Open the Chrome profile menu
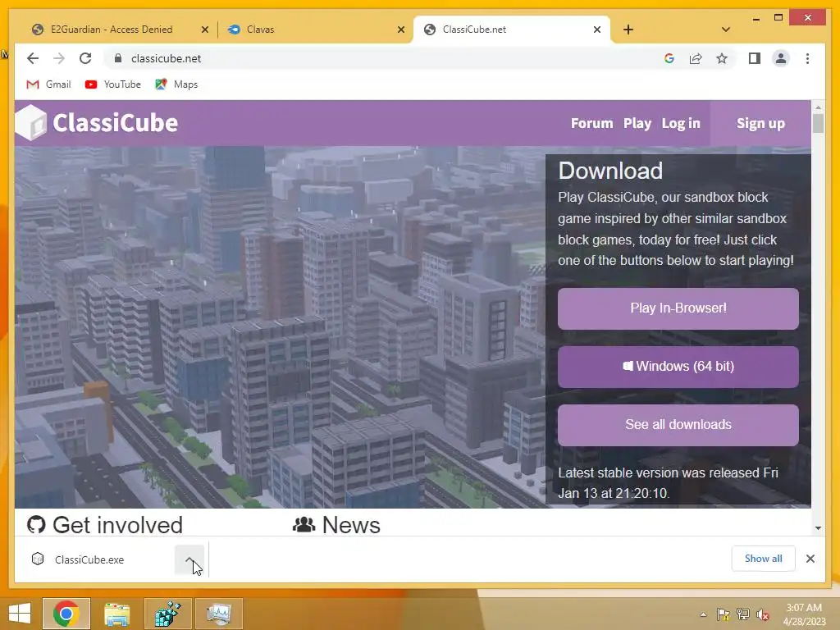840x630 pixels. click(x=781, y=58)
